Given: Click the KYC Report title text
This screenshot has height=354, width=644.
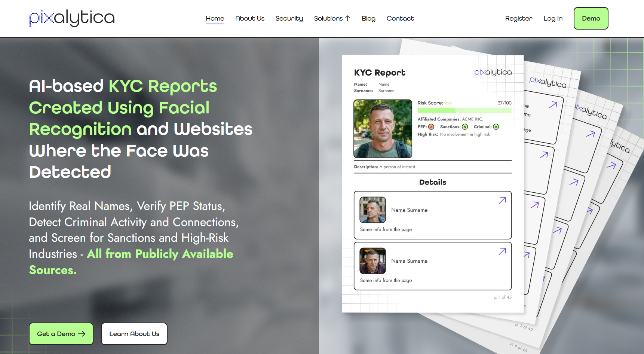Looking at the screenshot, I should coord(380,73).
